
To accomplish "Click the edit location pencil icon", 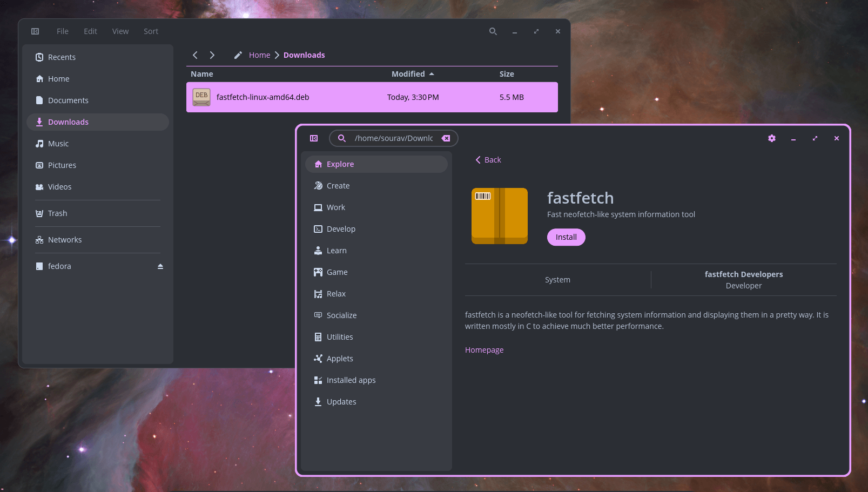I will [238, 55].
